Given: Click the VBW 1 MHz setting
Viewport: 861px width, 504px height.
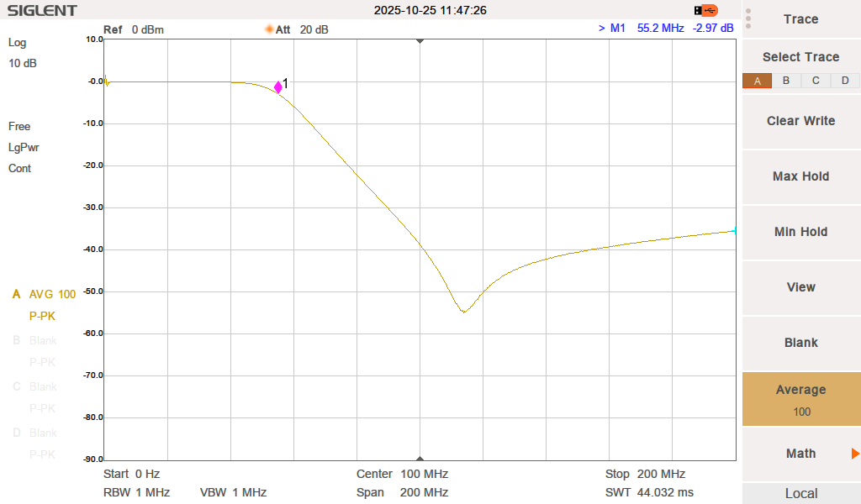Looking at the screenshot, I should [234, 492].
